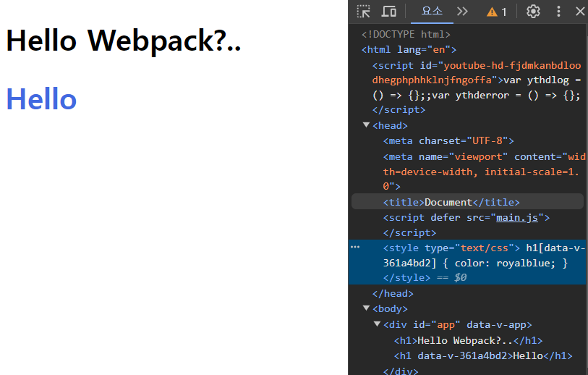This screenshot has width=588, height=375.
Task: Select the h1 data-v-361a4bd2 node
Action: click(x=483, y=355)
